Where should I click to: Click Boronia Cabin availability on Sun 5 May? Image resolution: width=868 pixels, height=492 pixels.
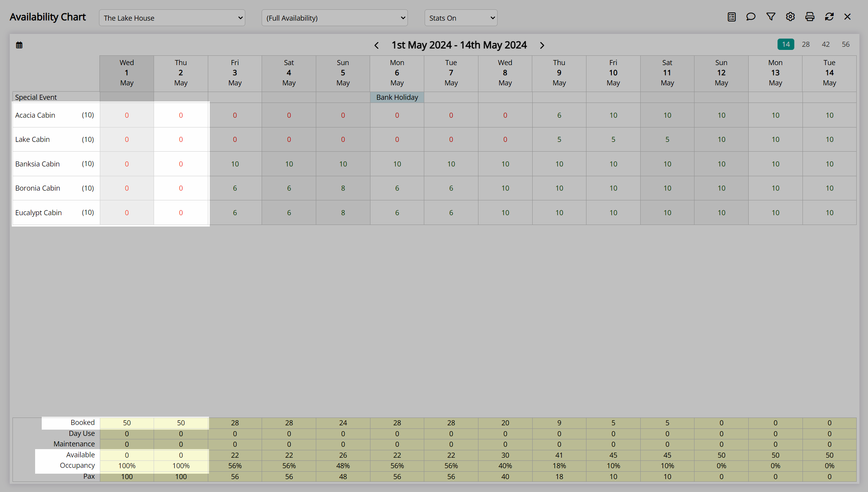click(x=343, y=188)
